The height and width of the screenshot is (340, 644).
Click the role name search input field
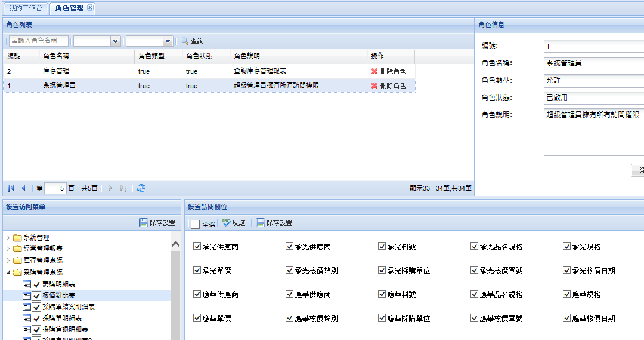(39, 41)
